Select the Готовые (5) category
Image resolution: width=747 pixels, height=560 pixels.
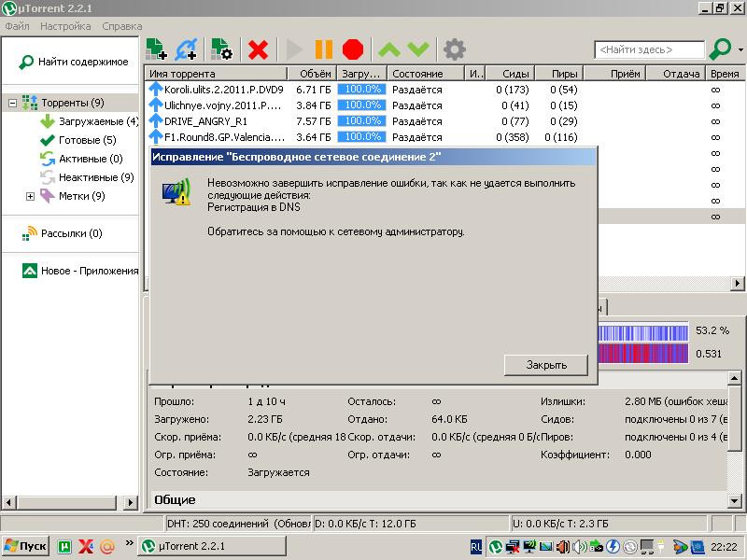(x=78, y=140)
